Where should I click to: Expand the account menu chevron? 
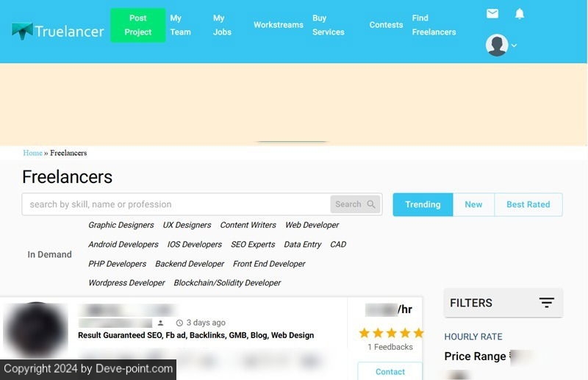514,46
